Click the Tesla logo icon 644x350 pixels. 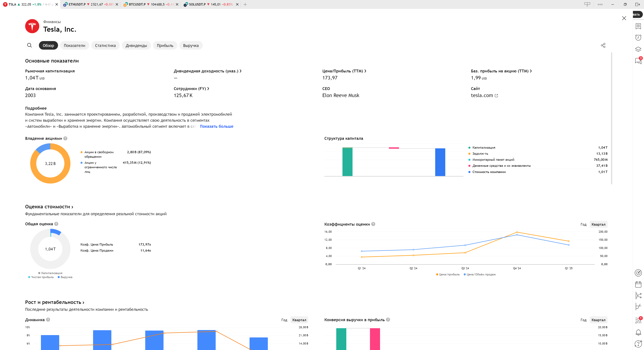click(32, 26)
